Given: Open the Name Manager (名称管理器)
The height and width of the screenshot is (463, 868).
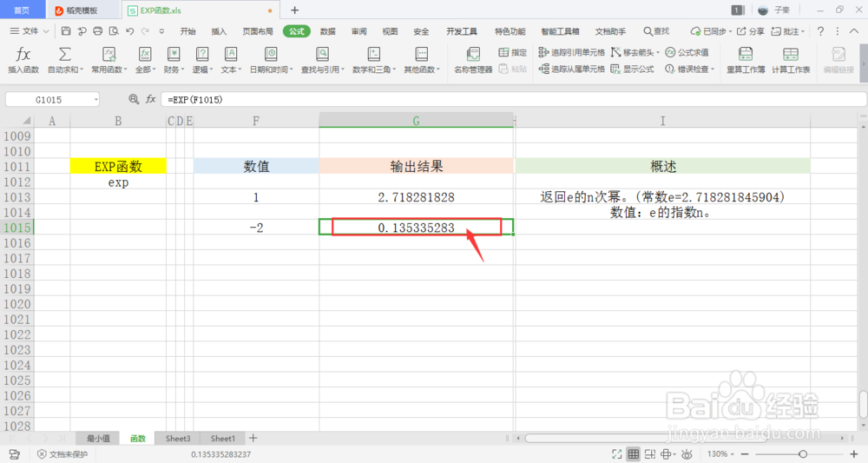Looking at the screenshot, I should click(473, 60).
